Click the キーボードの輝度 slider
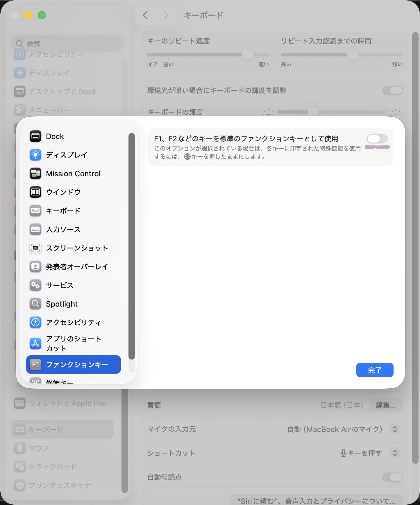This screenshot has height=505, width=420. [x=332, y=112]
